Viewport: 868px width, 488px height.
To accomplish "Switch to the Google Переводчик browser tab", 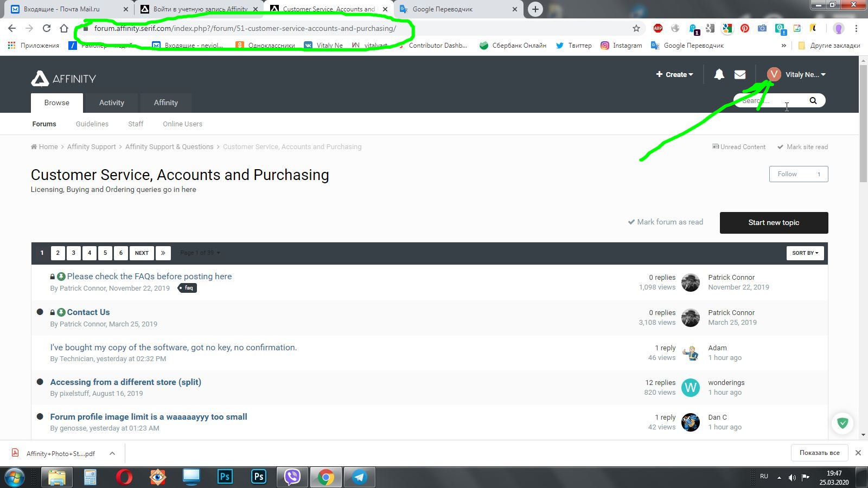I will tap(458, 9).
